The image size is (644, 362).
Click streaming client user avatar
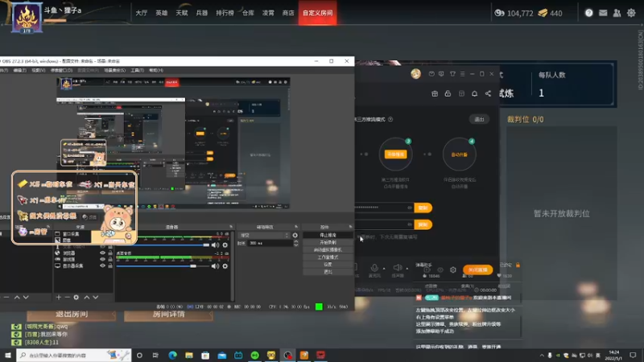[415, 74]
